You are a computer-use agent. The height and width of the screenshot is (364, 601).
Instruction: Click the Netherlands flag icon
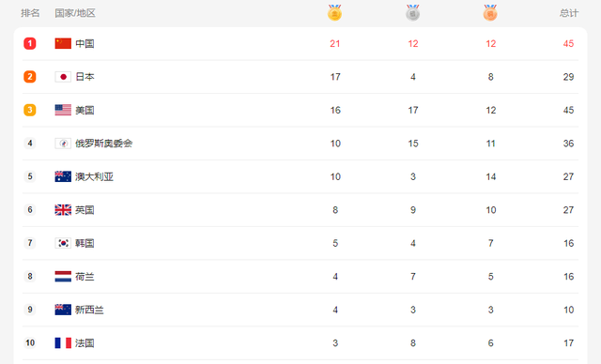point(63,277)
